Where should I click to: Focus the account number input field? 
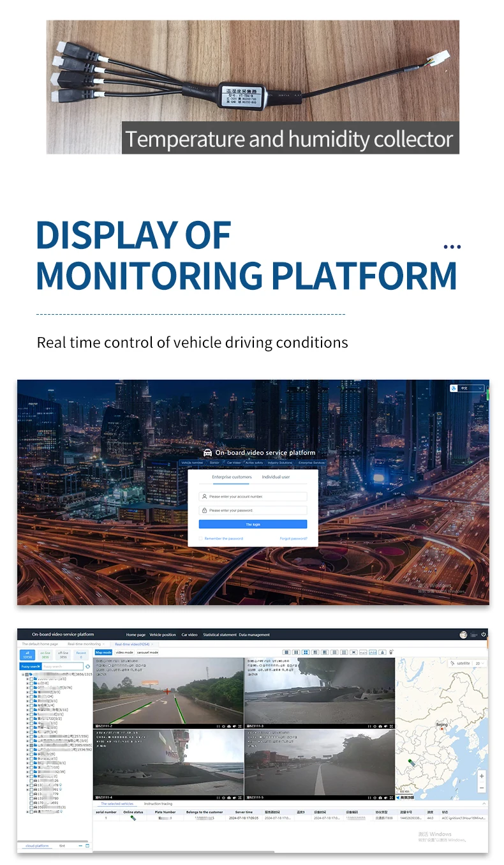click(x=253, y=496)
